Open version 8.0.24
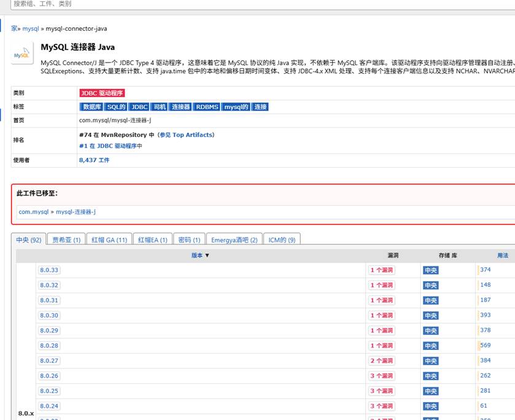This screenshot has height=420, width=515. click(49, 406)
